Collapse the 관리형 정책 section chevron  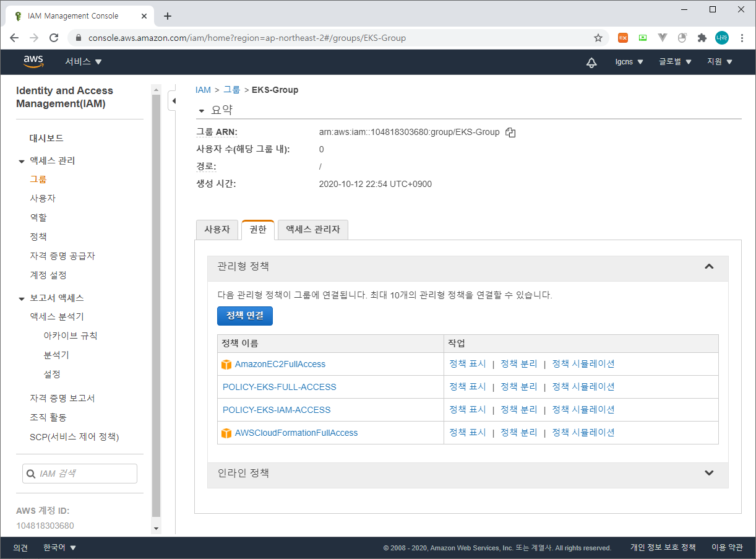(709, 267)
